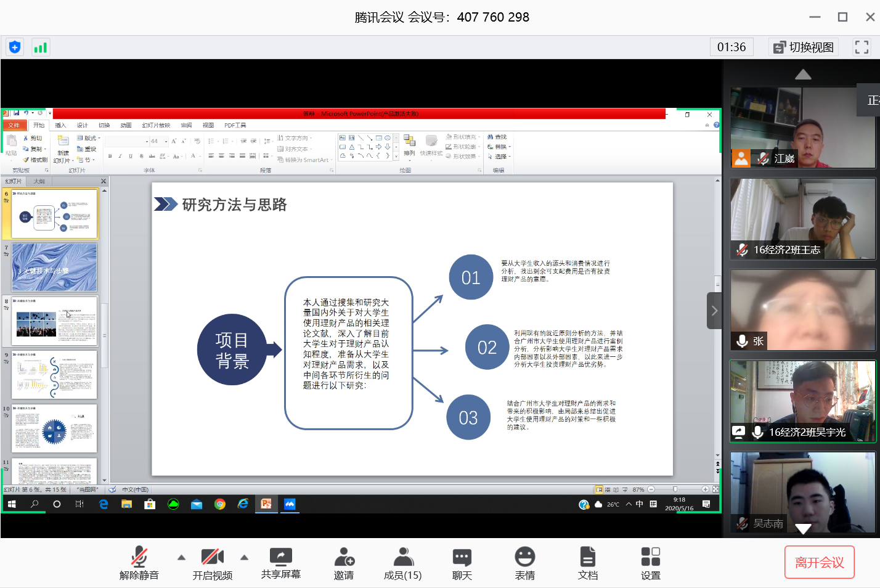The height and width of the screenshot is (588, 880).
Task: Expand video options arrow beside 开启视频
Action: pos(244,557)
